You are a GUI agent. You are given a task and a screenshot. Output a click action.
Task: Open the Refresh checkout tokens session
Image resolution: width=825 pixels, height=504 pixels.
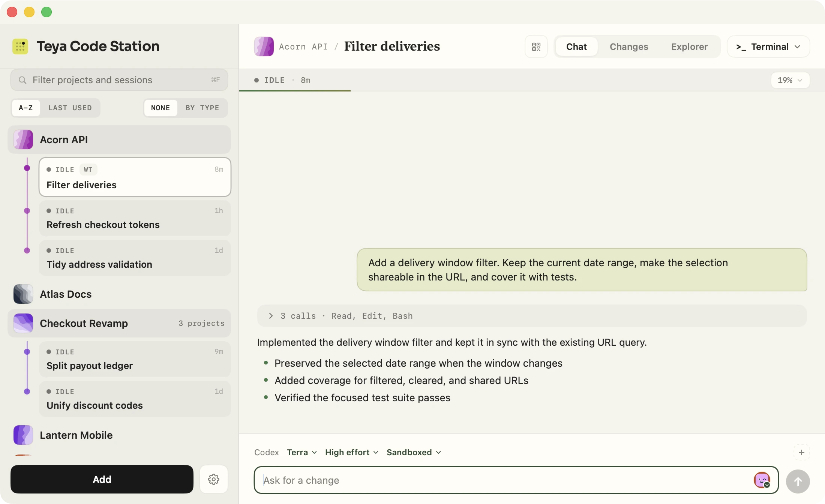pos(135,218)
